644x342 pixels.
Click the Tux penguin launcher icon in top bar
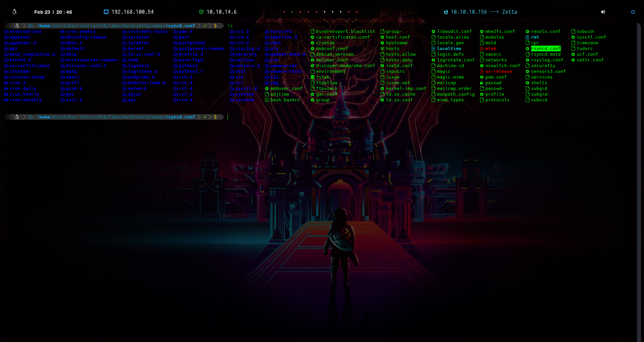click(x=14, y=12)
